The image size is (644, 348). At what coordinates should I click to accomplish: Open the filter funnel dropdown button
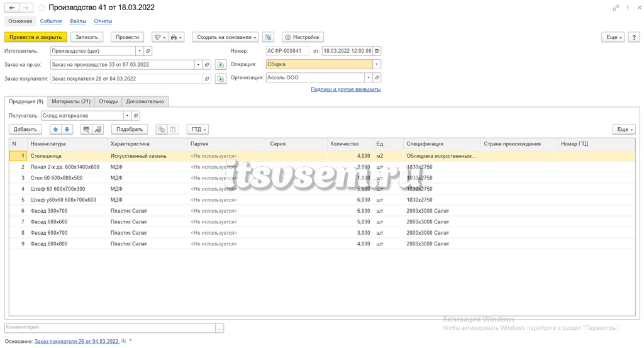click(160, 37)
